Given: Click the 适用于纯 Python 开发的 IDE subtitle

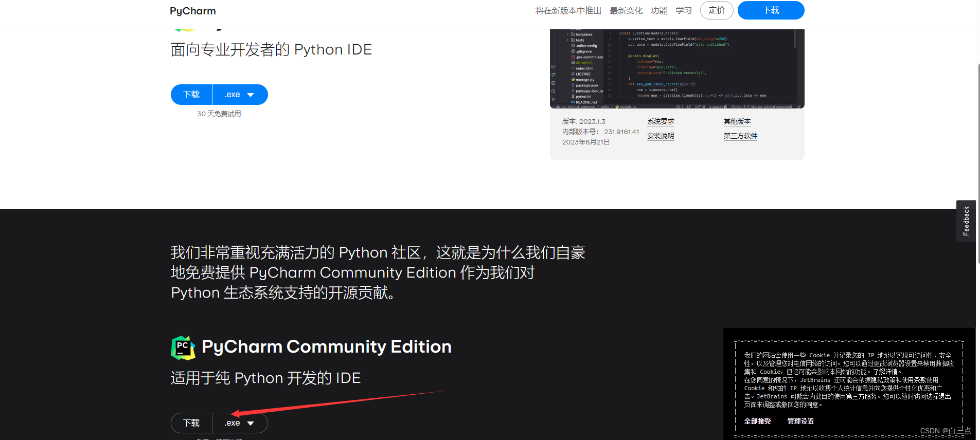Looking at the screenshot, I should [x=265, y=378].
